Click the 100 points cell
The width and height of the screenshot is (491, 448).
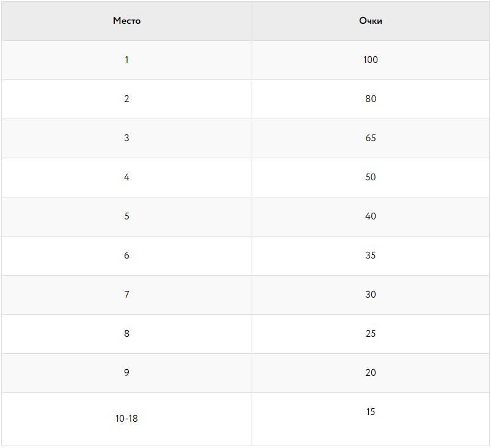click(371, 60)
